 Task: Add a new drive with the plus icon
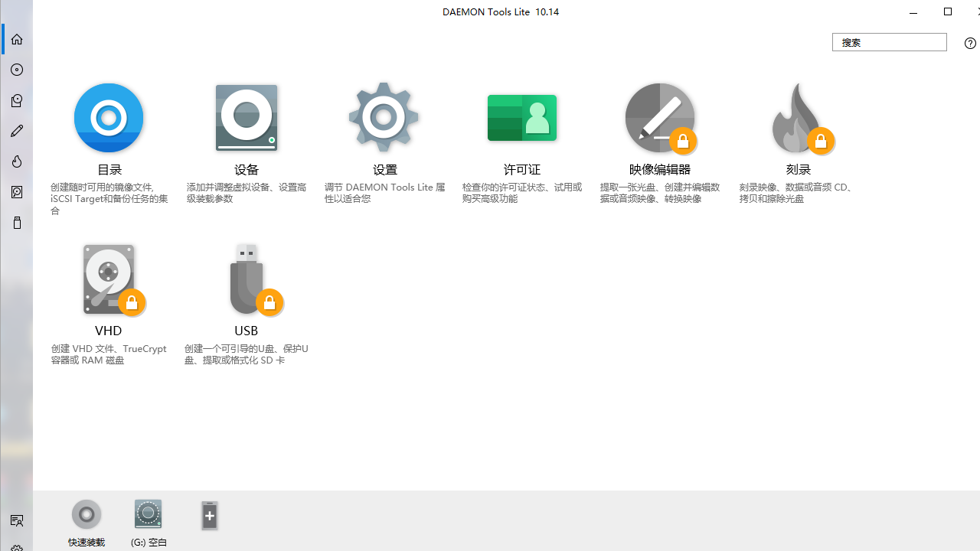[x=209, y=515]
